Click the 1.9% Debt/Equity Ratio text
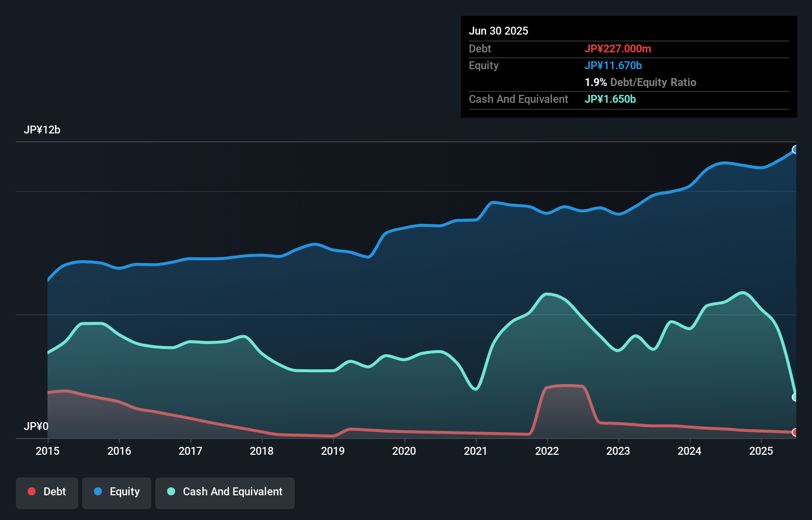 [640, 83]
